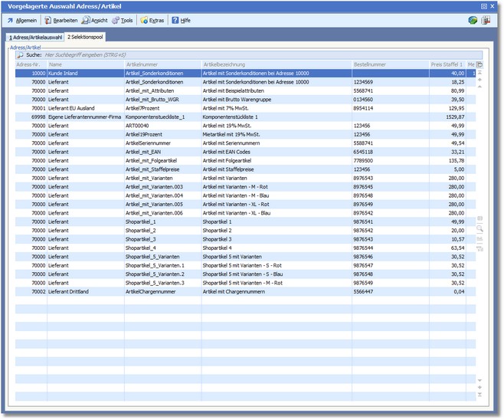Open the Bearbeiten menu
504x420 pixels.
tap(61, 21)
